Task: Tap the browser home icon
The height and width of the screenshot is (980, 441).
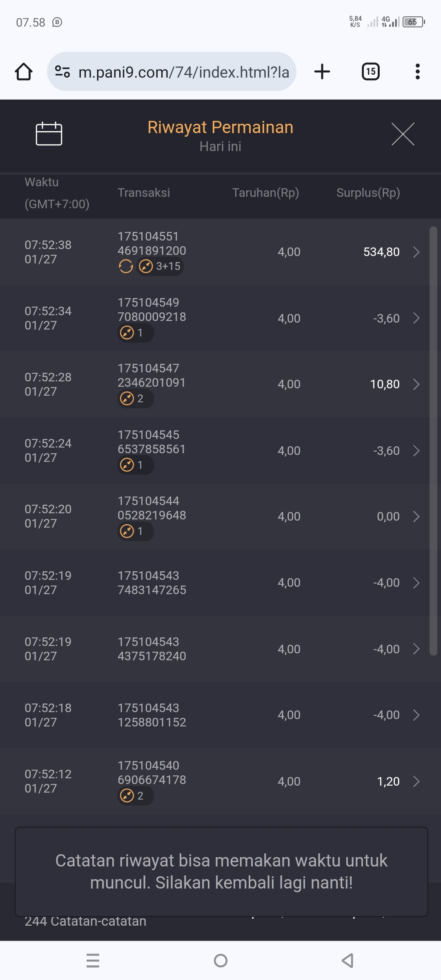Action: click(24, 72)
